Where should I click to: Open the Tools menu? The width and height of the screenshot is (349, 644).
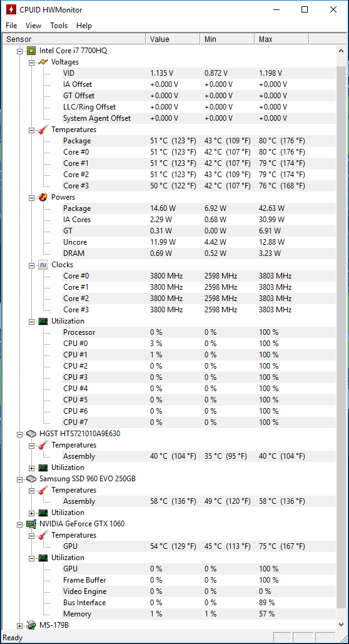59,26
